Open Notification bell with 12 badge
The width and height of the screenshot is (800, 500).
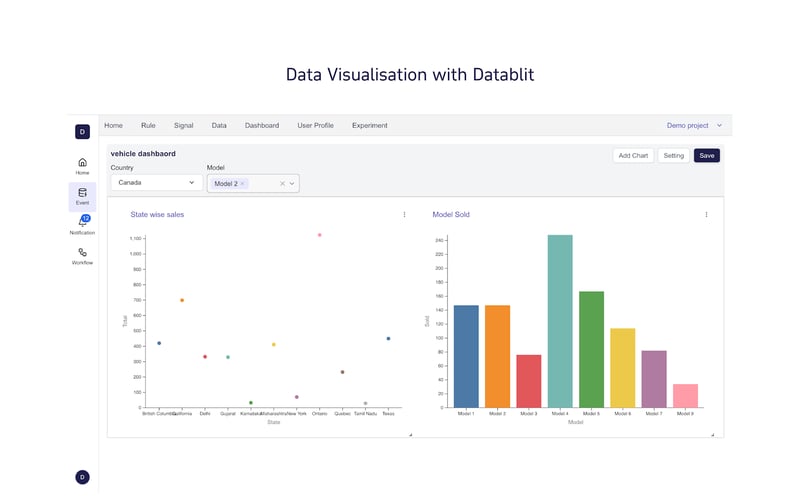[x=82, y=225]
